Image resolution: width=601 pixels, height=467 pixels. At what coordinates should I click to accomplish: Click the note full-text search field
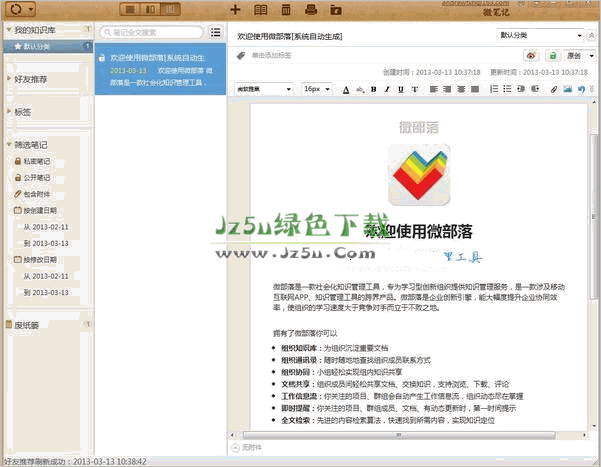tap(151, 32)
